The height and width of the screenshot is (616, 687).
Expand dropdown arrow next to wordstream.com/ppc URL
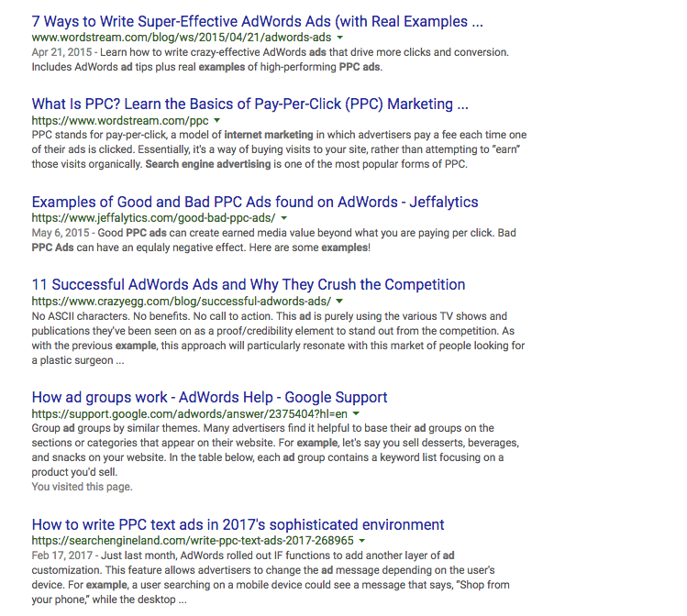click(216, 120)
